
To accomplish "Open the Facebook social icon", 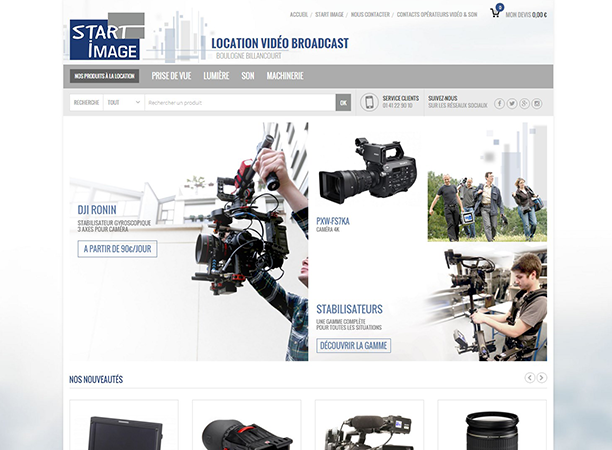I will coord(499,103).
